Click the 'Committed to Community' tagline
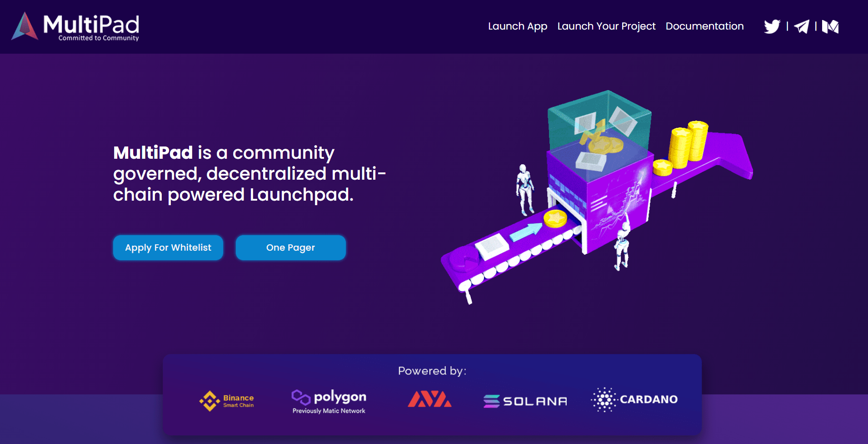This screenshot has width=868, height=444. tap(99, 38)
